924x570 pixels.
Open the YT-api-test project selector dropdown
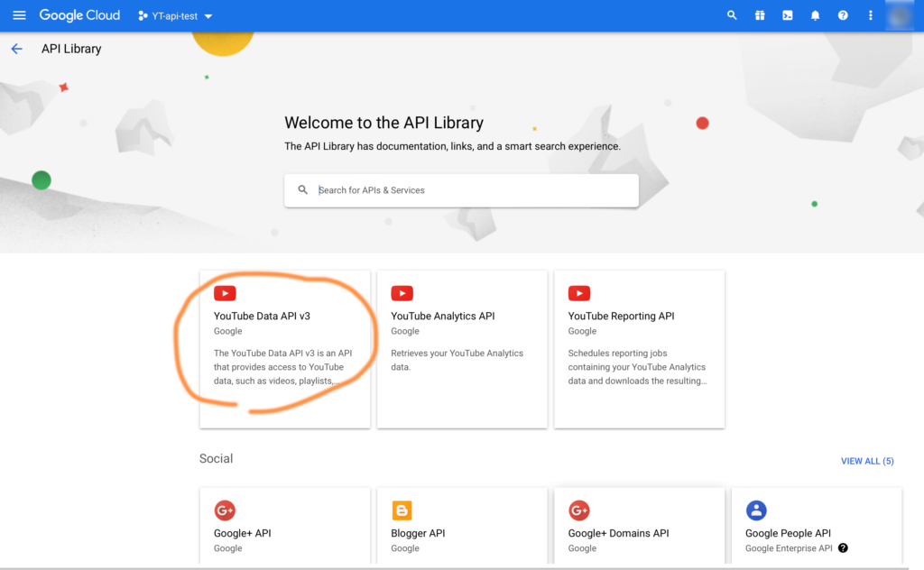[175, 16]
